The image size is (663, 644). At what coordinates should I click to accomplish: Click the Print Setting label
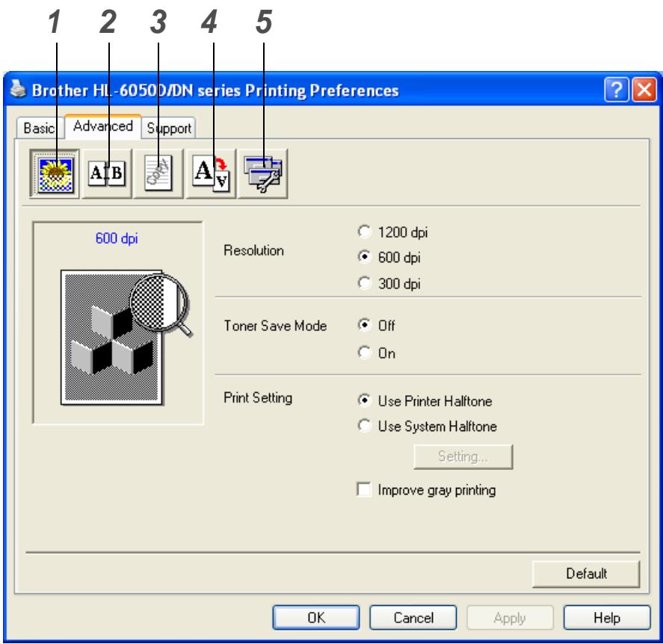(258, 398)
